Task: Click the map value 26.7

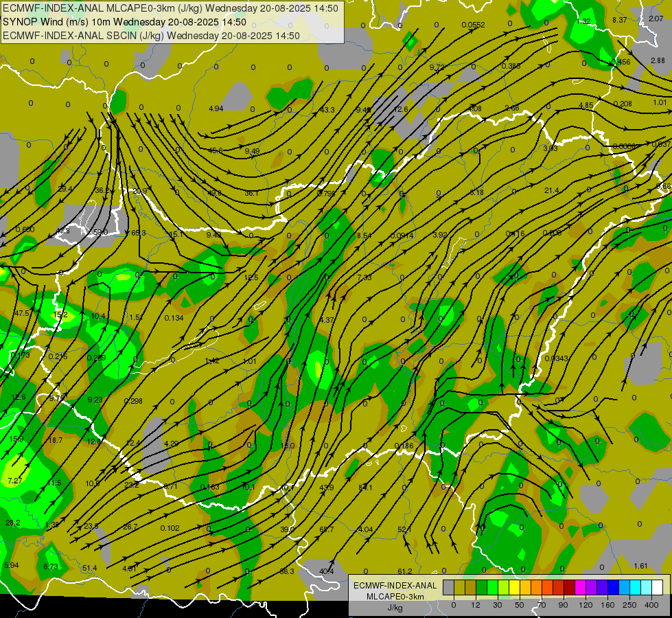Action: pyautogui.click(x=130, y=527)
